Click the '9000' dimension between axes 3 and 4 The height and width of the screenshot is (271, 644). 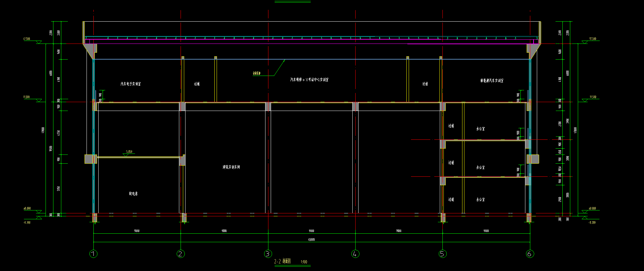[311, 231]
